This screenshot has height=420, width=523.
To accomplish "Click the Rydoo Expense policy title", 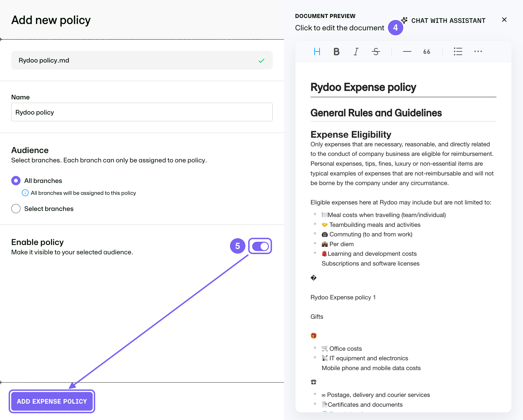I will click(363, 87).
